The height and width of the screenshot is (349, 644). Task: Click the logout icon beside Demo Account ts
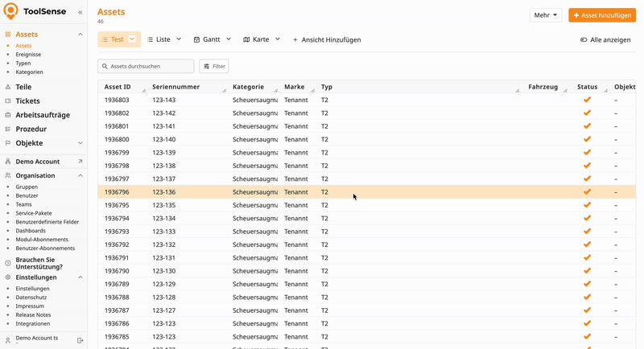point(80,340)
